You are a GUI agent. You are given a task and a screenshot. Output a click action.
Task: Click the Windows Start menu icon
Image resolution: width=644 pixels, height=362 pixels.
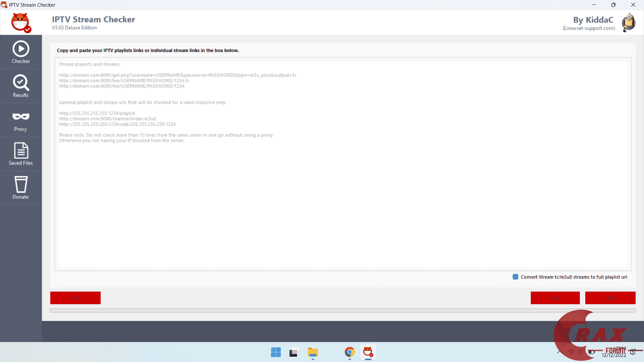click(276, 352)
